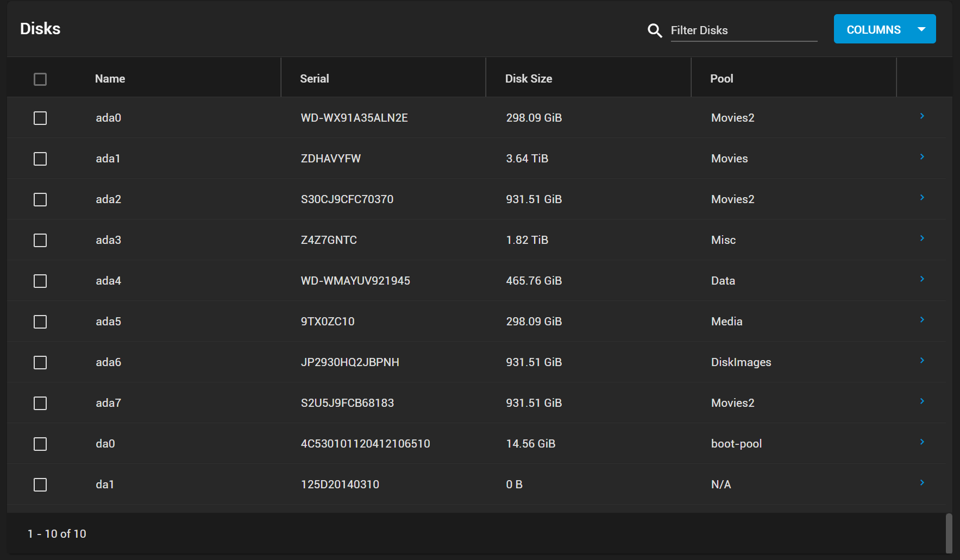
Task: Click the disk name da0
Action: point(105,444)
